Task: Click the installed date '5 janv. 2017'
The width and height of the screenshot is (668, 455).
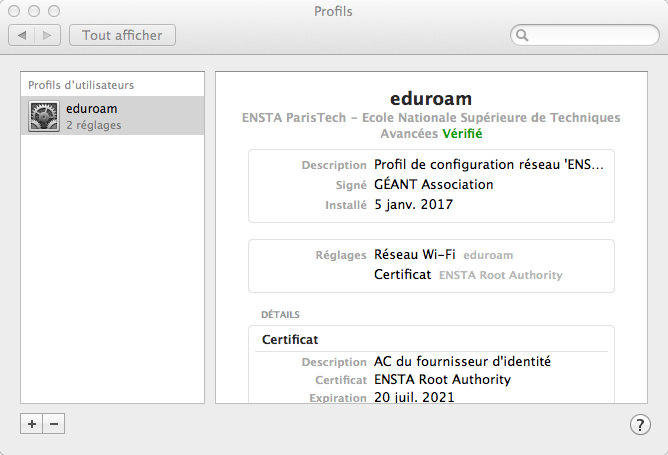Action: pyautogui.click(x=413, y=204)
